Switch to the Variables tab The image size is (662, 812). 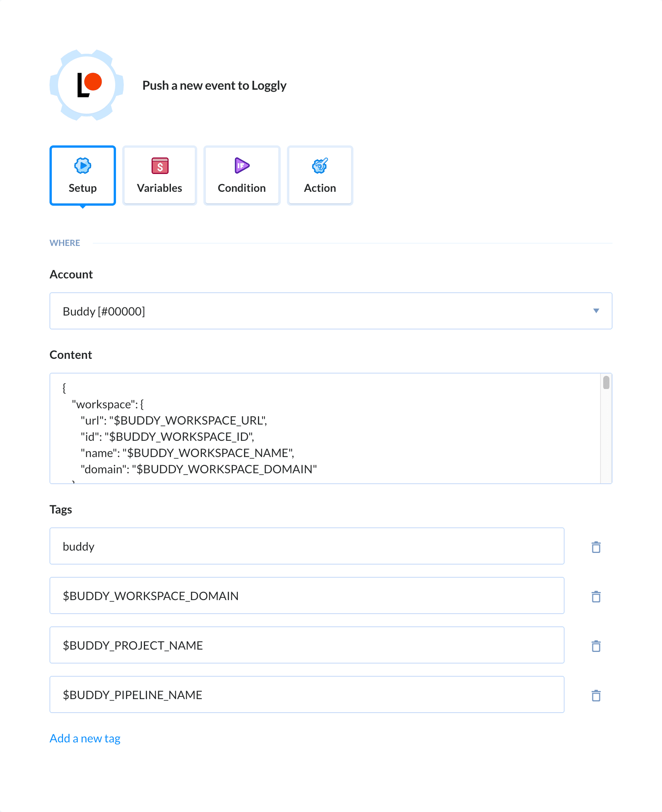coord(160,176)
